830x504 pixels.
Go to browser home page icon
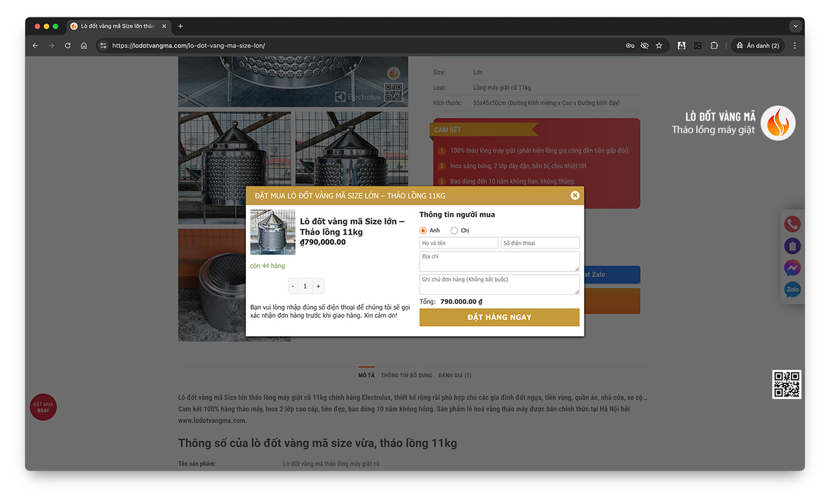(84, 45)
